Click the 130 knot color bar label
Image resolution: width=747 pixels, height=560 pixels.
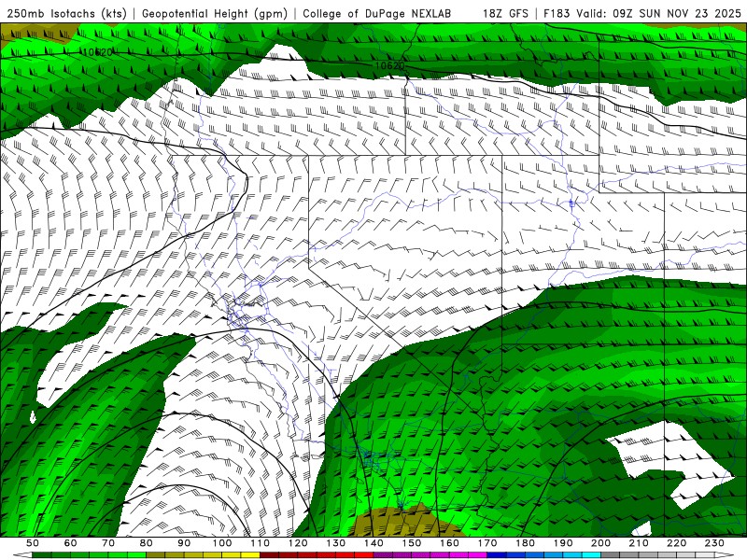pyautogui.click(x=336, y=543)
